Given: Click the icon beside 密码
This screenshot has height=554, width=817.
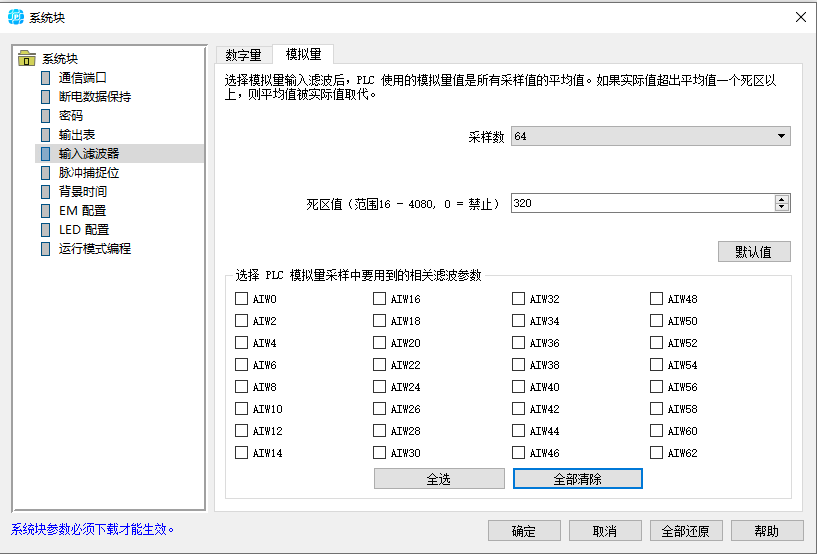Looking at the screenshot, I should click(x=46, y=116).
